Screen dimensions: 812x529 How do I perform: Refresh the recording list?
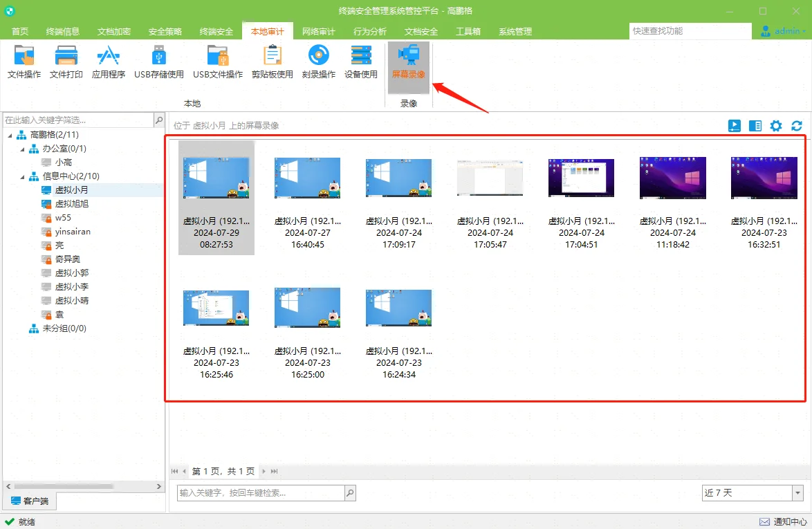tap(795, 125)
